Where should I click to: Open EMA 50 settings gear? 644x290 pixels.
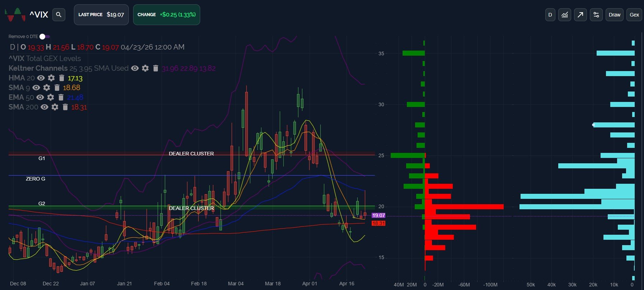[51, 97]
